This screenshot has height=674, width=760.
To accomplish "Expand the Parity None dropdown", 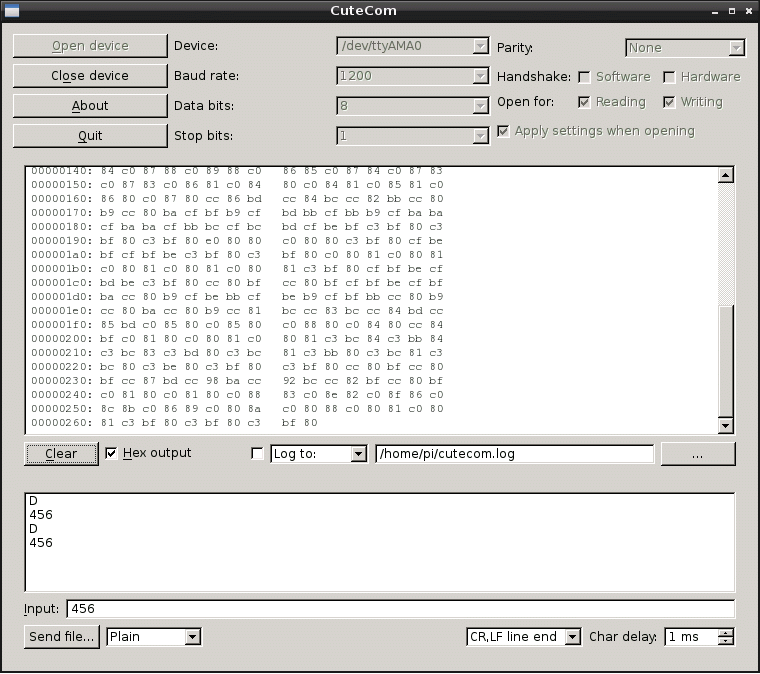I will [736, 48].
